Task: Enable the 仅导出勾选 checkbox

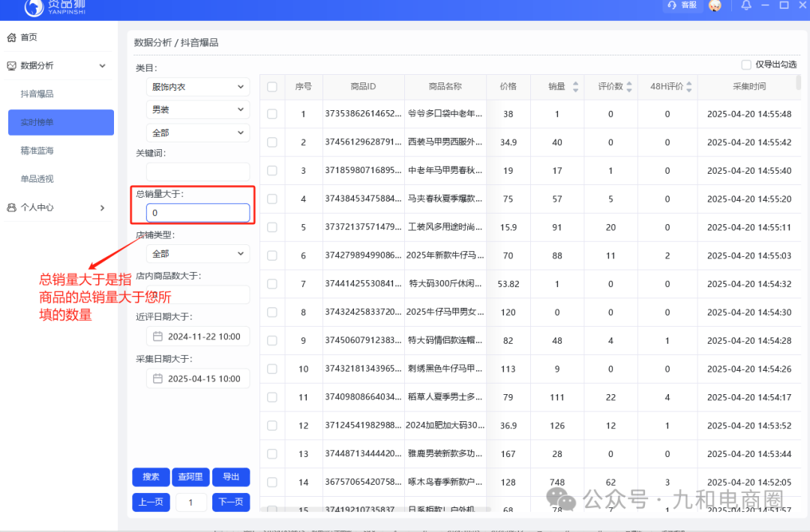Action: [746, 64]
